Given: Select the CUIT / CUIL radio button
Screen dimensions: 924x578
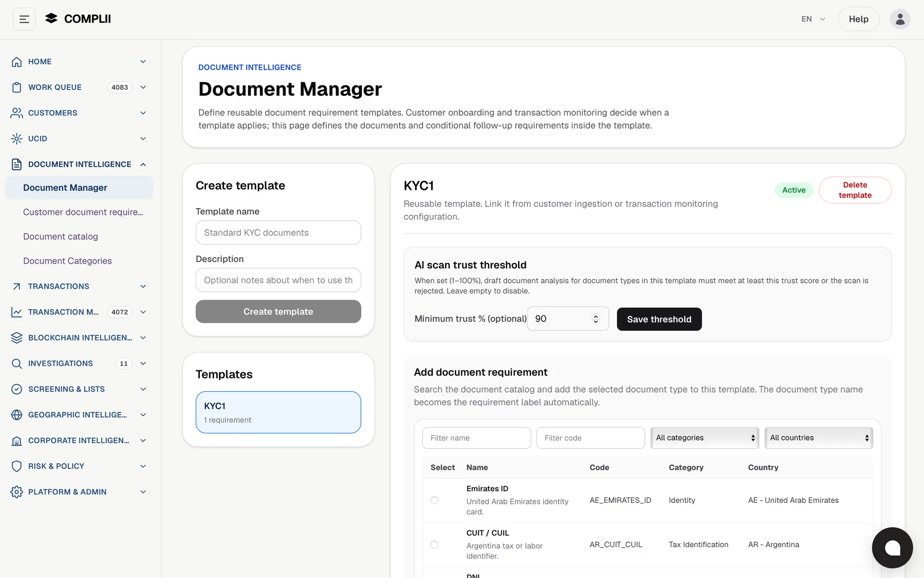Looking at the screenshot, I should [x=435, y=545].
